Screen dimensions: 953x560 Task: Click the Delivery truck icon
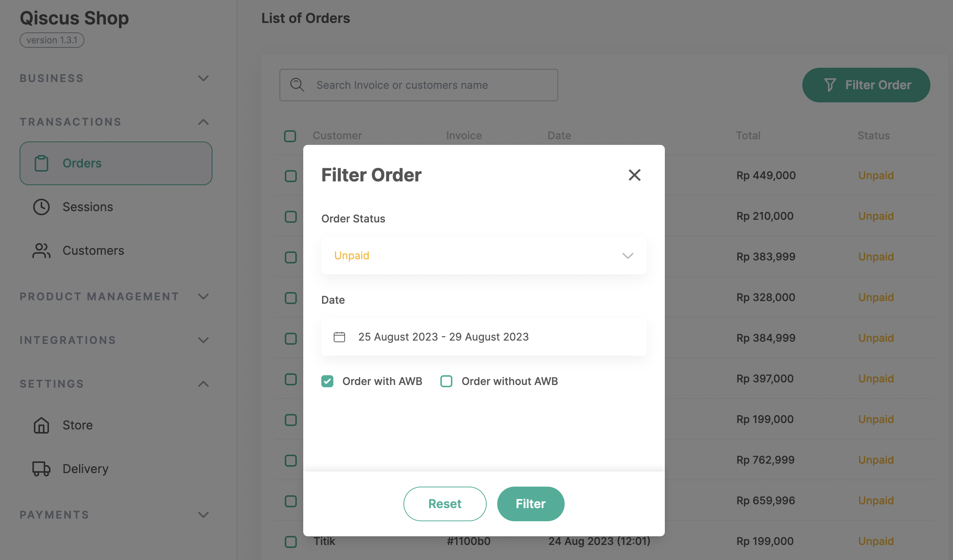pyautogui.click(x=41, y=469)
